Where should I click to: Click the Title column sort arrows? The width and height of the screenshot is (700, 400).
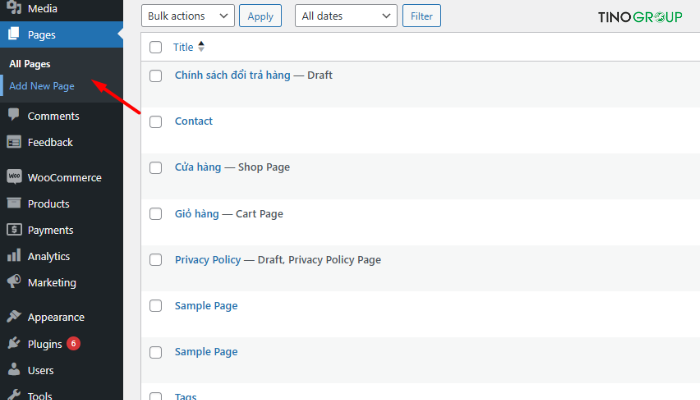[x=201, y=46]
